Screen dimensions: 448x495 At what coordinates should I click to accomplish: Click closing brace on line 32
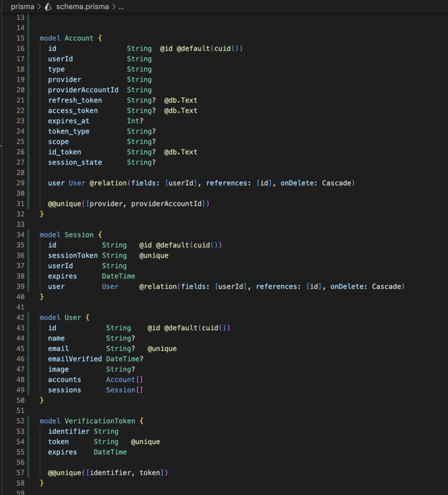click(42, 214)
